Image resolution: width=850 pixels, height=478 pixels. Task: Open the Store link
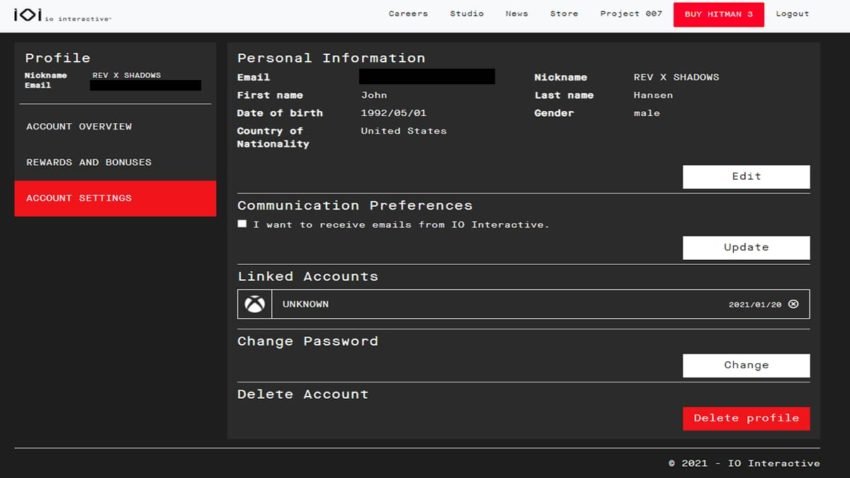(x=564, y=14)
